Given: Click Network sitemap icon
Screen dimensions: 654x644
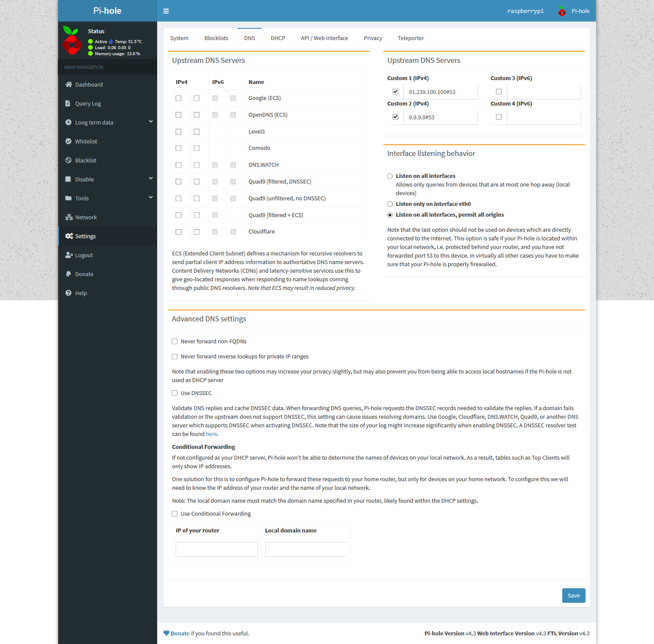Looking at the screenshot, I should [x=69, y=217].
